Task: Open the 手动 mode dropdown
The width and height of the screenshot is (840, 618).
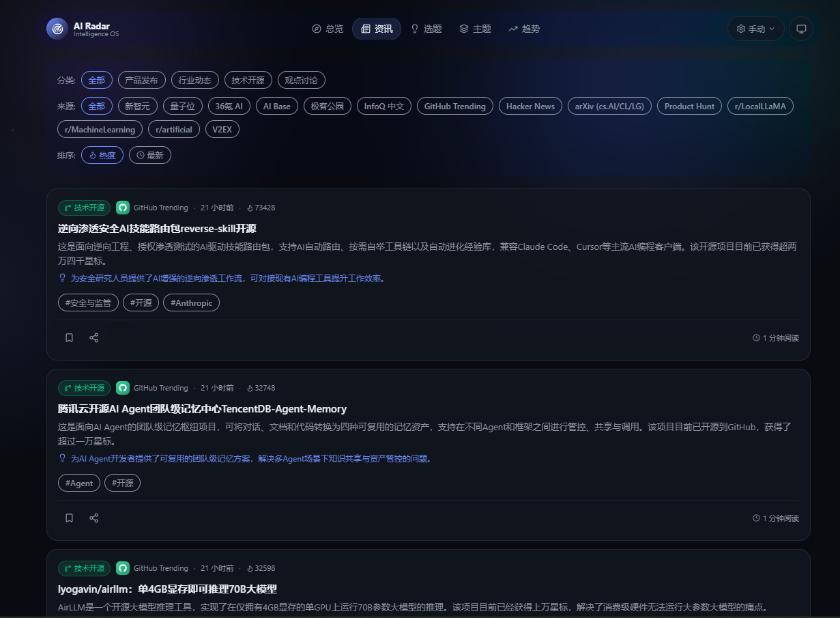Action: coord(756,29)
